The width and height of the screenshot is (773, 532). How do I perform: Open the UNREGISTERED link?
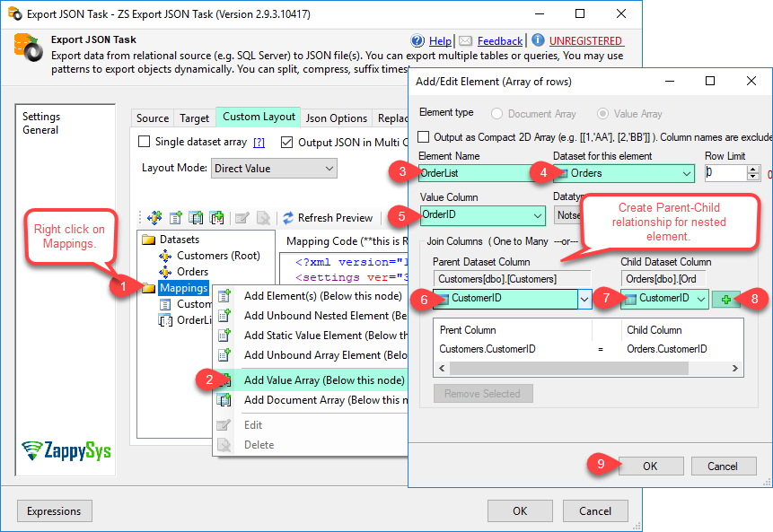[x=585, y=41]
